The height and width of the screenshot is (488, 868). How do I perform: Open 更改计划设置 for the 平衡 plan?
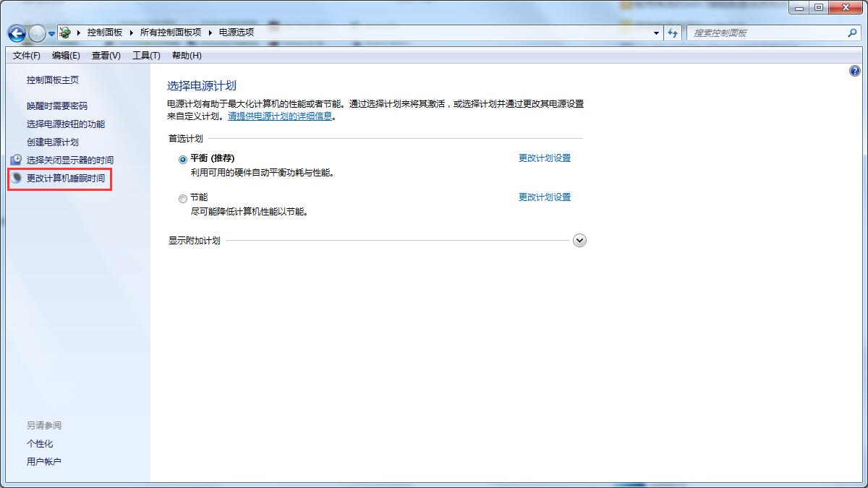[x=543, y=158]
